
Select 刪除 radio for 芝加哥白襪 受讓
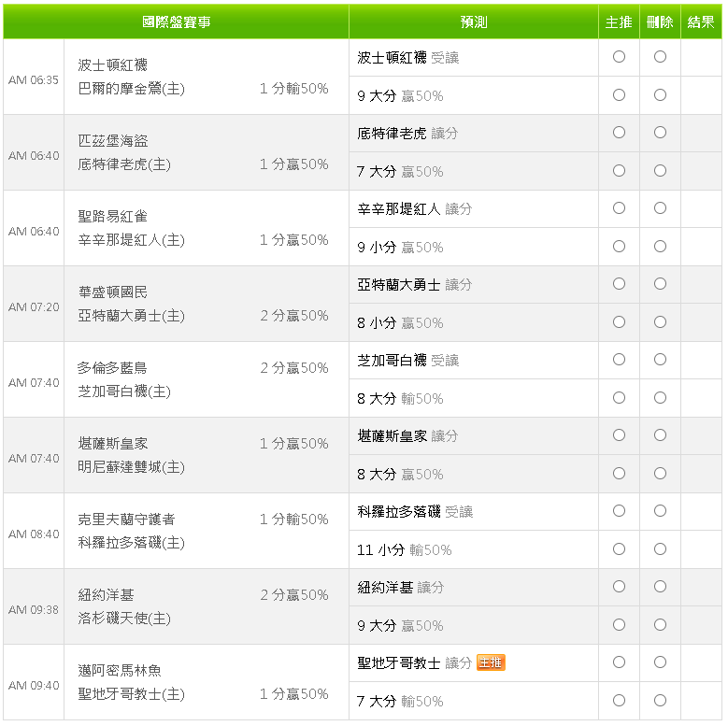660,360
